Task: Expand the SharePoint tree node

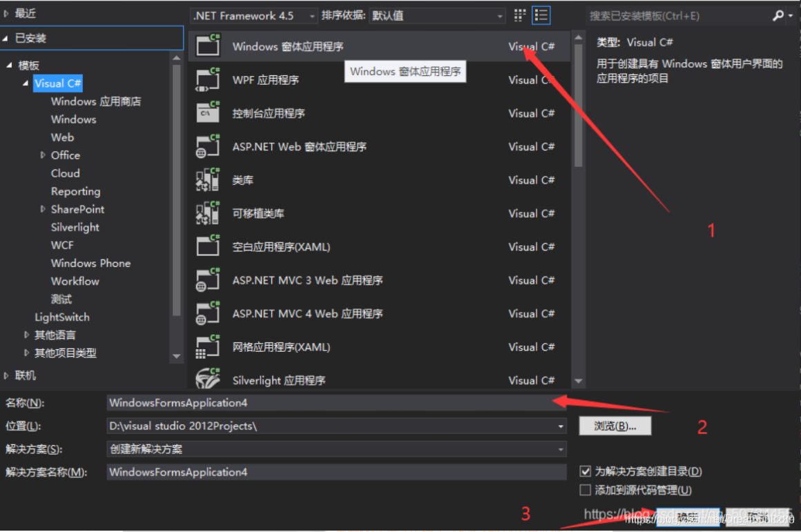Action: tap(43, 209)
